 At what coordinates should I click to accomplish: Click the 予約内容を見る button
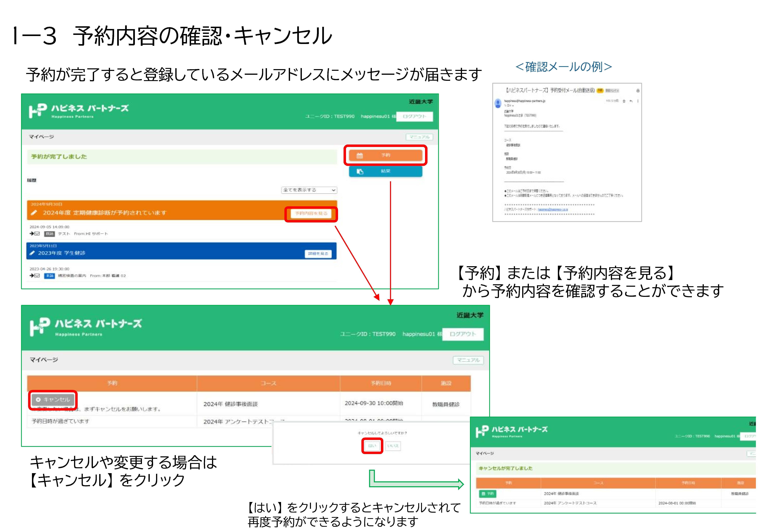coord(311,213)
